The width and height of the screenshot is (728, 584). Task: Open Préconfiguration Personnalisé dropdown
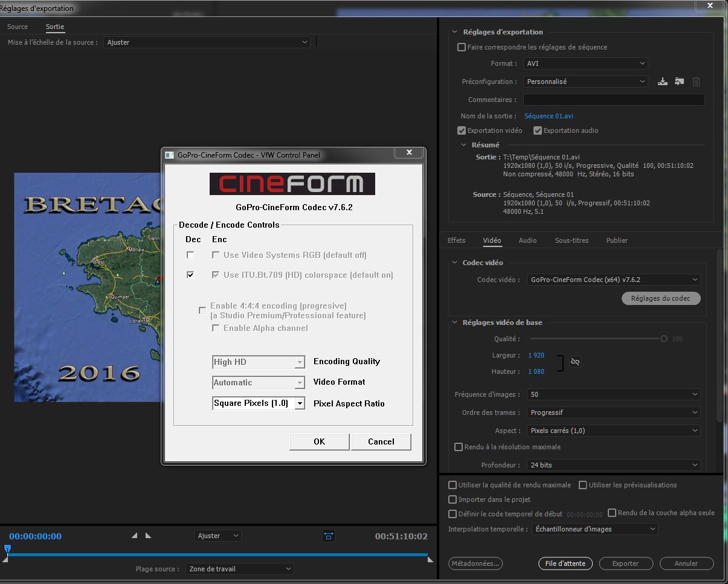[585, 82]
